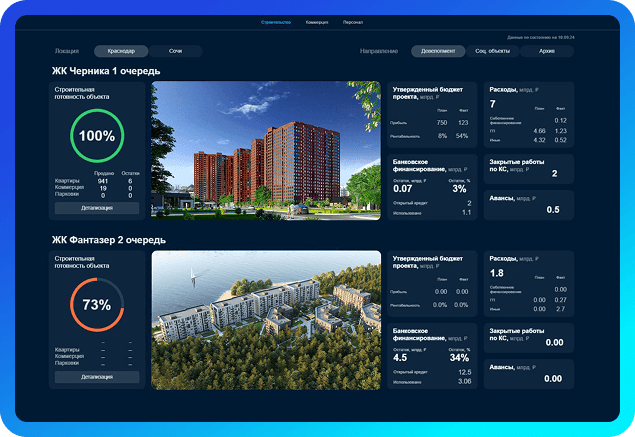Switch to the Коммерция tab
The image size is (635, 437).
[317, 22]
